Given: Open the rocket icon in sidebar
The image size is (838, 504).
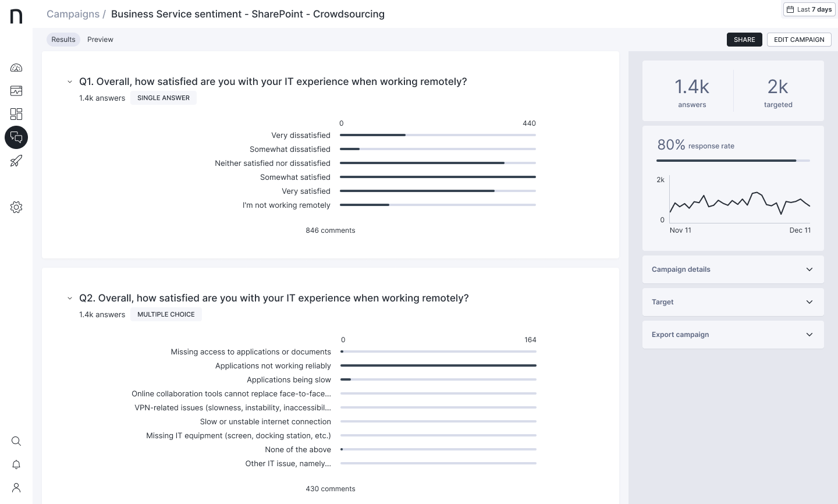Looking at the screenshot, I should [16, 161].
